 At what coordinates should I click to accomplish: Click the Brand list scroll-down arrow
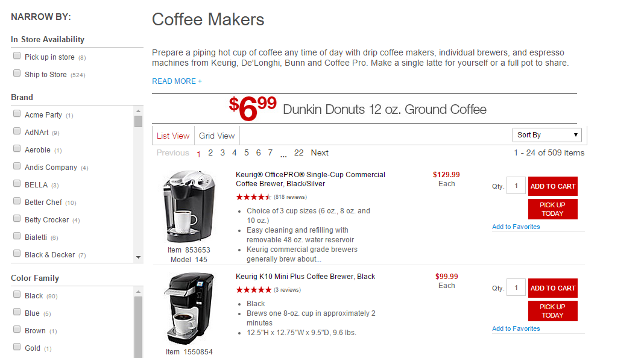[139, 257]
